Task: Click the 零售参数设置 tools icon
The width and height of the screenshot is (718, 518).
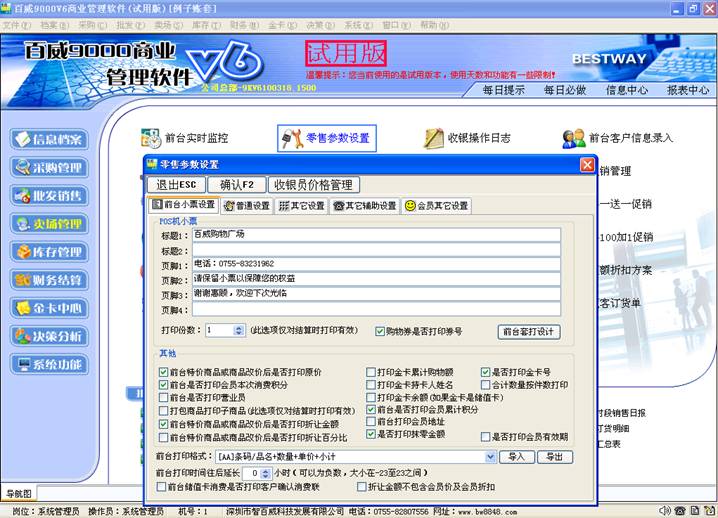Action: pos(293,138)
